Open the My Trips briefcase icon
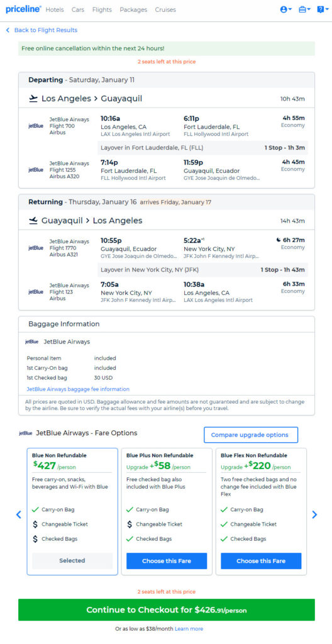Viewport: 332px width, 644px height. (x=304, y=9)
